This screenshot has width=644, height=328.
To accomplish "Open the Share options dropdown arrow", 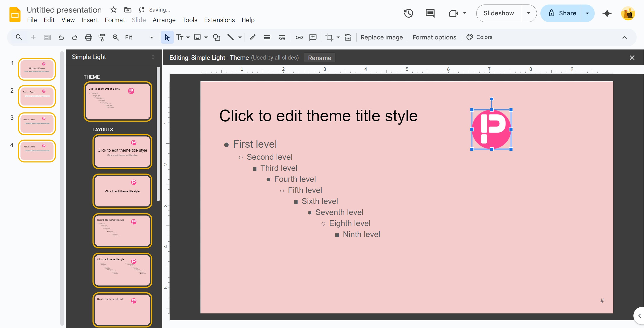I will point(587,13).
